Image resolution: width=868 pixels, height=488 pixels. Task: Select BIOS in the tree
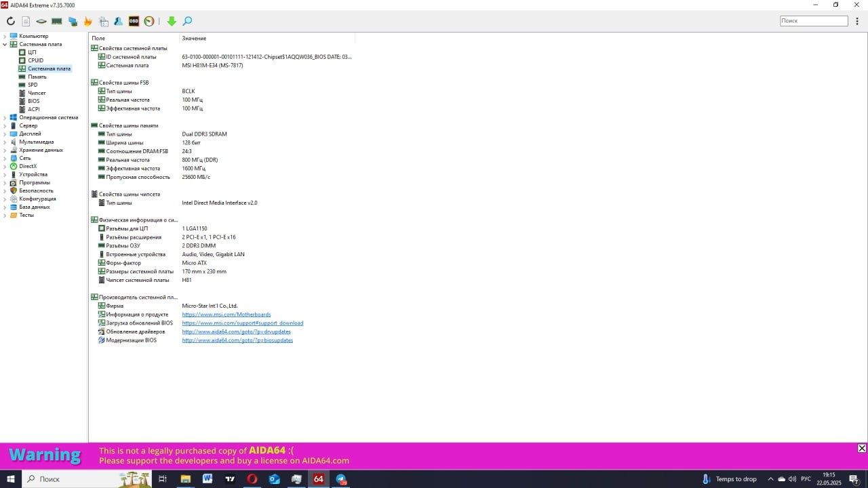pyautogui.click(x=33, y=101)
